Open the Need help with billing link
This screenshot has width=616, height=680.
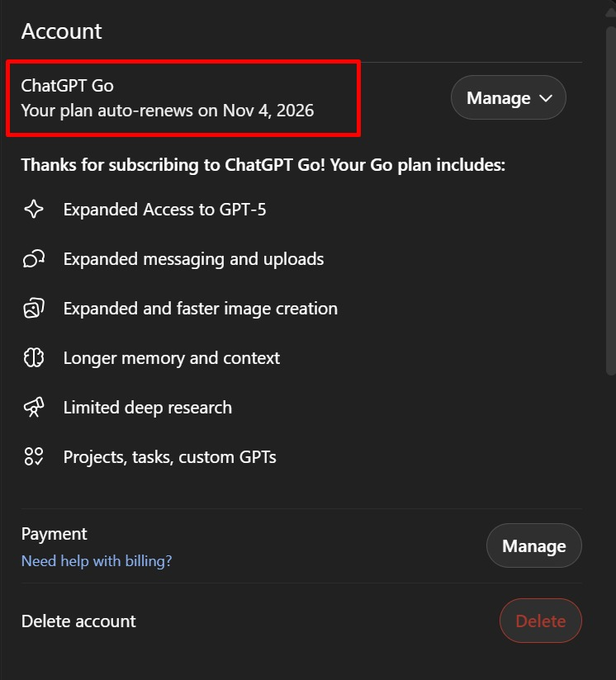tap(97, 561)
